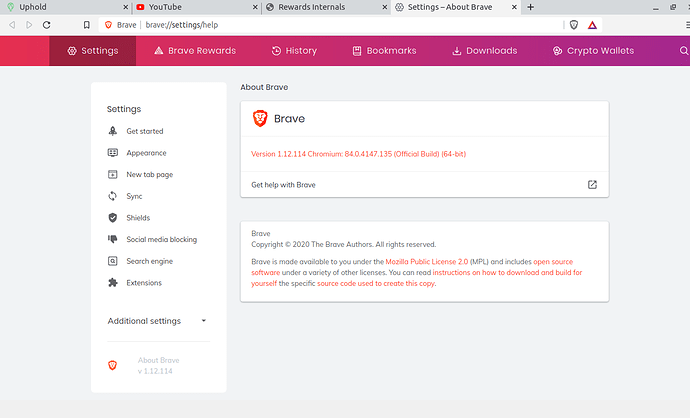
Task: Open the Get started settings page
Action: tap(145, 131)
